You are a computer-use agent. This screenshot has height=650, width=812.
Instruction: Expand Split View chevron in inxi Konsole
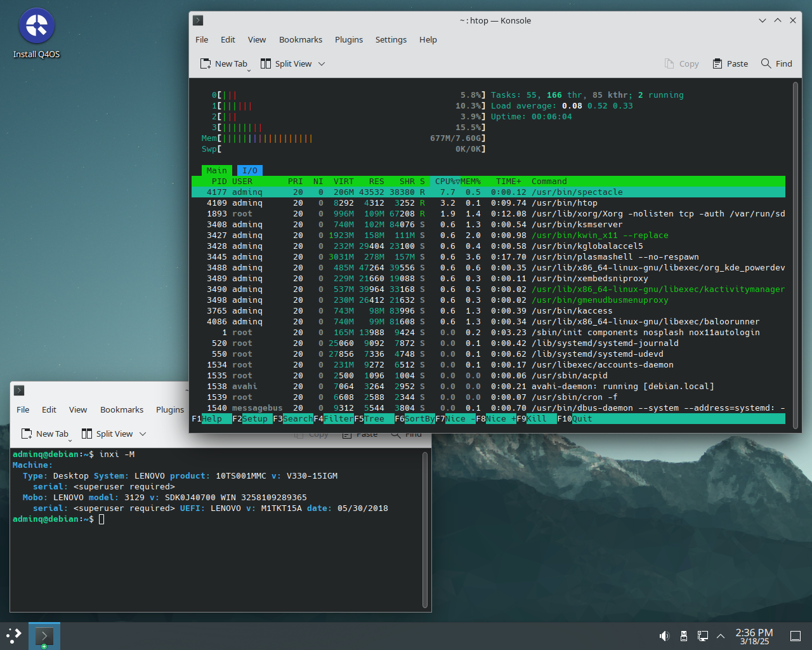pyautogui.click(x=143, y=434)
